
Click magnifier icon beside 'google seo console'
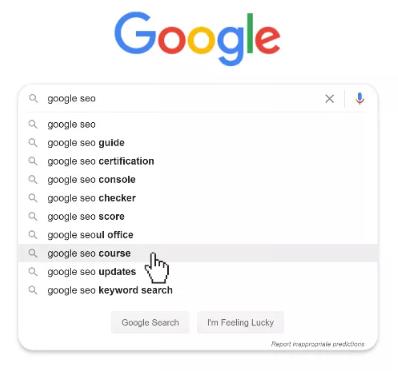pyautogui.click(x=33, y=179)
